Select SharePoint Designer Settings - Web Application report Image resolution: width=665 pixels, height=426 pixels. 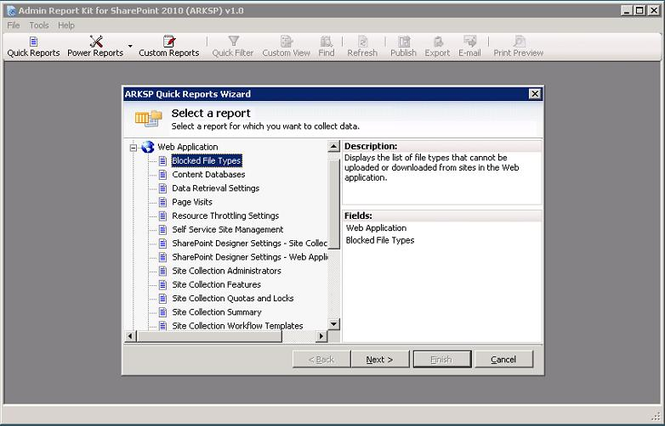point(249,257)
